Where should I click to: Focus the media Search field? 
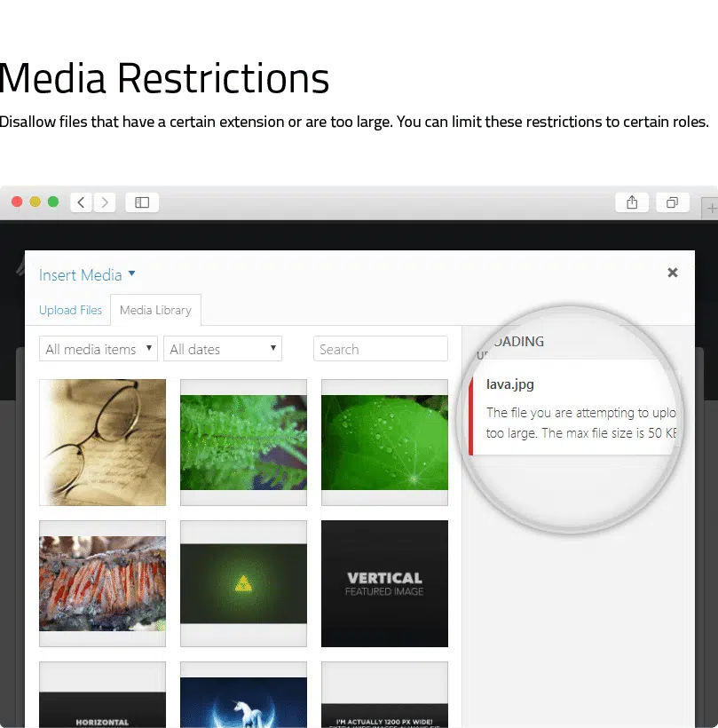coord(381,349)
